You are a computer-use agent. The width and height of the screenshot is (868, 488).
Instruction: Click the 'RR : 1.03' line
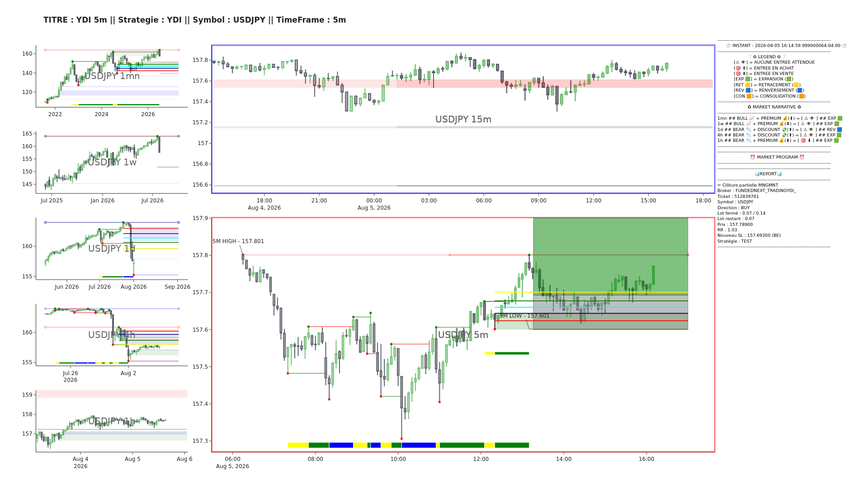tap(727, 230)
